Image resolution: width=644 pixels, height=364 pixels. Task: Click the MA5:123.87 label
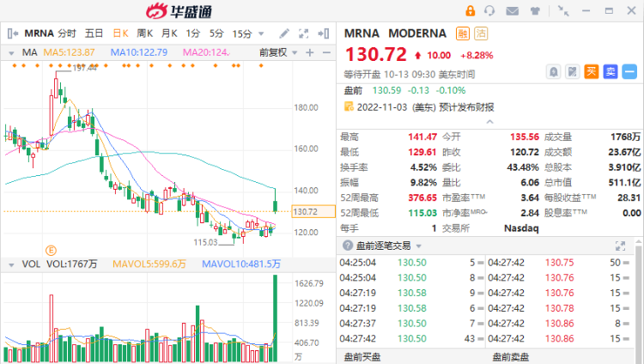[69, 52]
